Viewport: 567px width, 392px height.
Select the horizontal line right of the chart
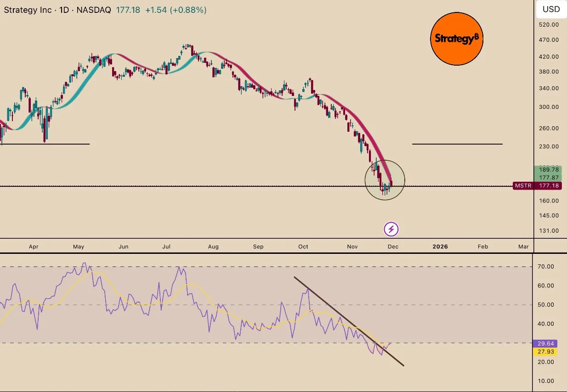457,144
